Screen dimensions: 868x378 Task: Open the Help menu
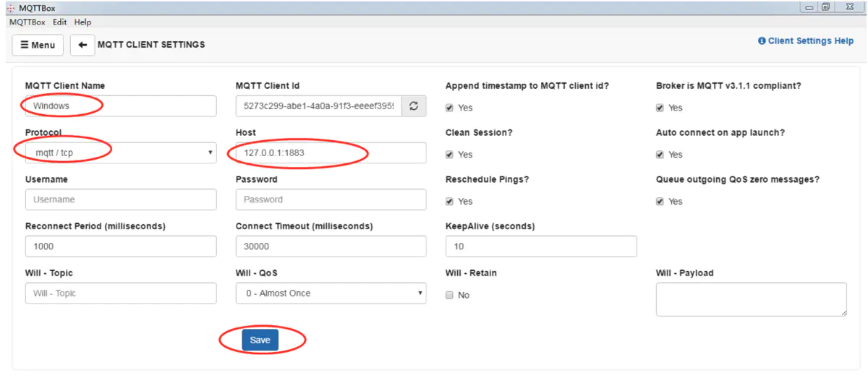pyautogui.click(x=82, y=22)
